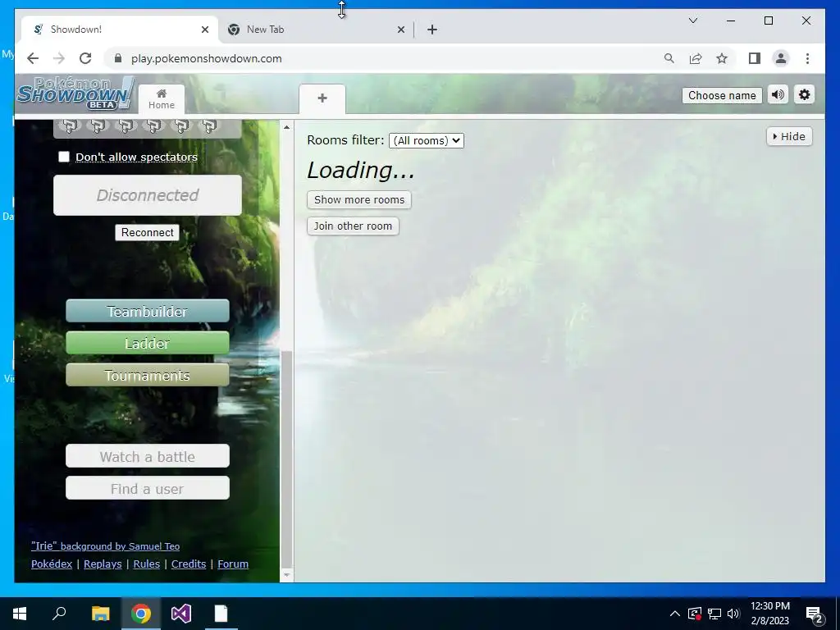Screen dimensions: 840x630
Task: Open Windows taskbar search
Action: point(59,614)
